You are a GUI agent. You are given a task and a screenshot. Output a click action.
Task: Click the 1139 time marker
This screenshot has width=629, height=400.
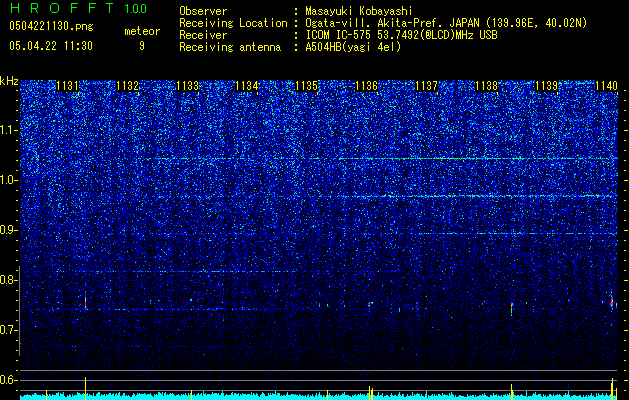(x=546, y=86)
